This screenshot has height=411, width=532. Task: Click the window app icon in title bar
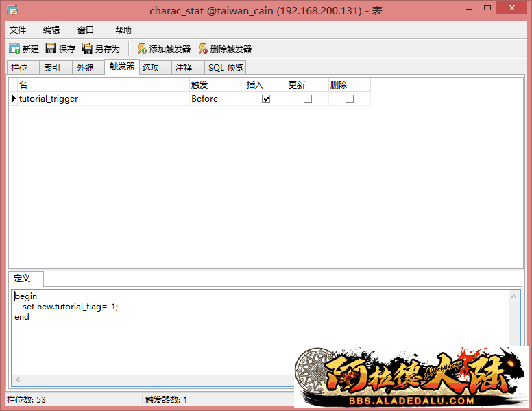(x=12, y=10)
